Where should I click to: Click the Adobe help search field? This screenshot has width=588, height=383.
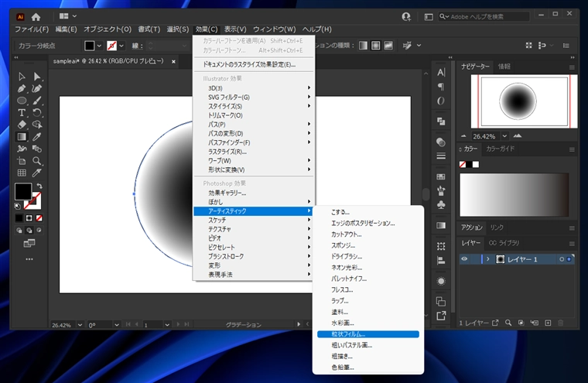[484, 16]
